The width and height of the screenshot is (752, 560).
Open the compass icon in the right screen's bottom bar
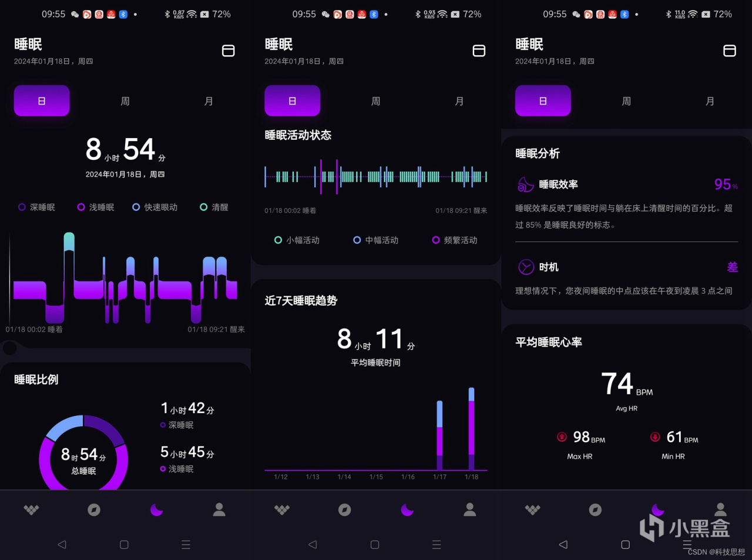[595, 509]
